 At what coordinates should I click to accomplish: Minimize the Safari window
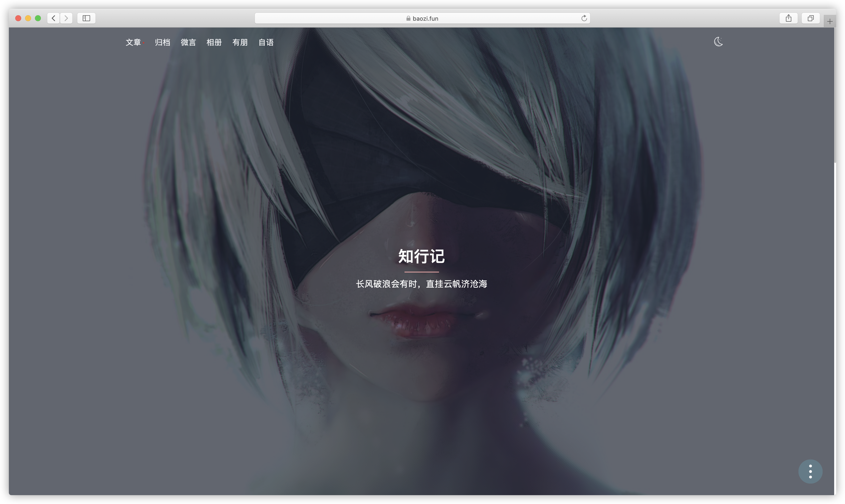(28, 18)
